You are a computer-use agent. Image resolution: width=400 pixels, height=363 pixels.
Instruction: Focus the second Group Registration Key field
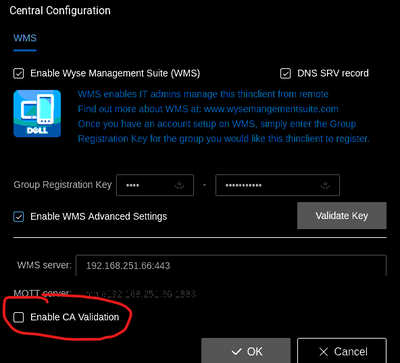click(277, 185)
